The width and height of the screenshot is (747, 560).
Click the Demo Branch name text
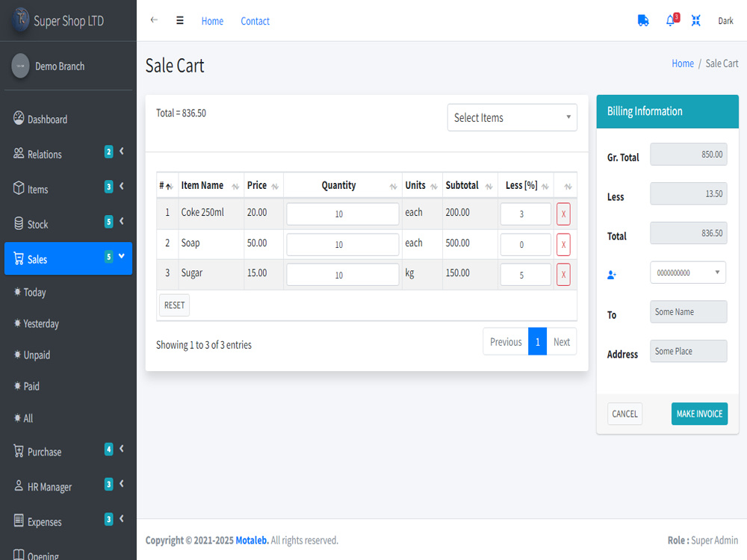point(60,66)
